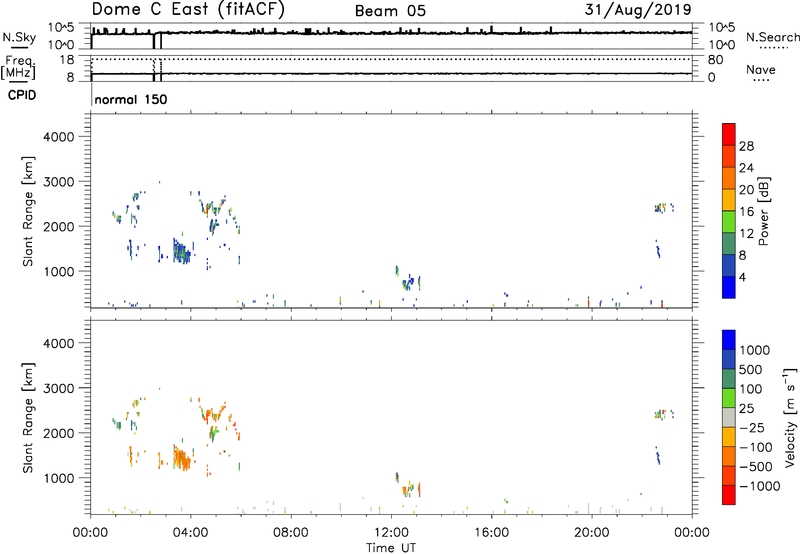
Task: Click the "28" label on the power color bar
Action: click(x=746, y=146)
